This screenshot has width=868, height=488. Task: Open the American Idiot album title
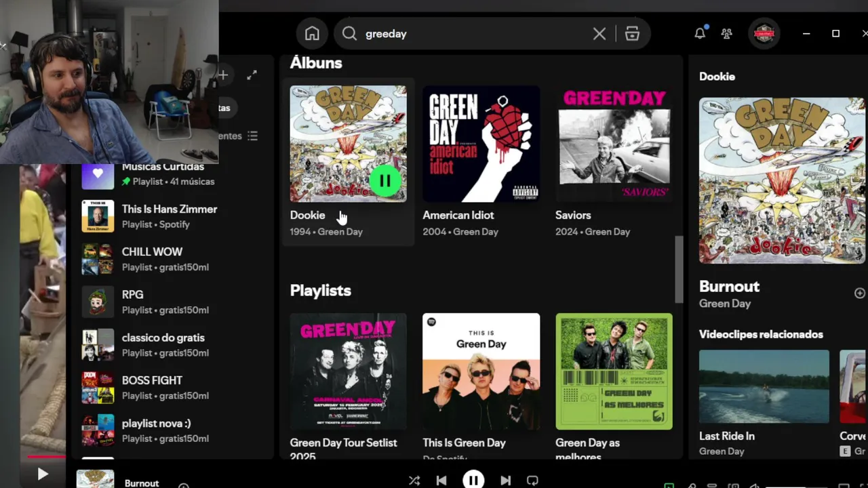click(458, 215)
